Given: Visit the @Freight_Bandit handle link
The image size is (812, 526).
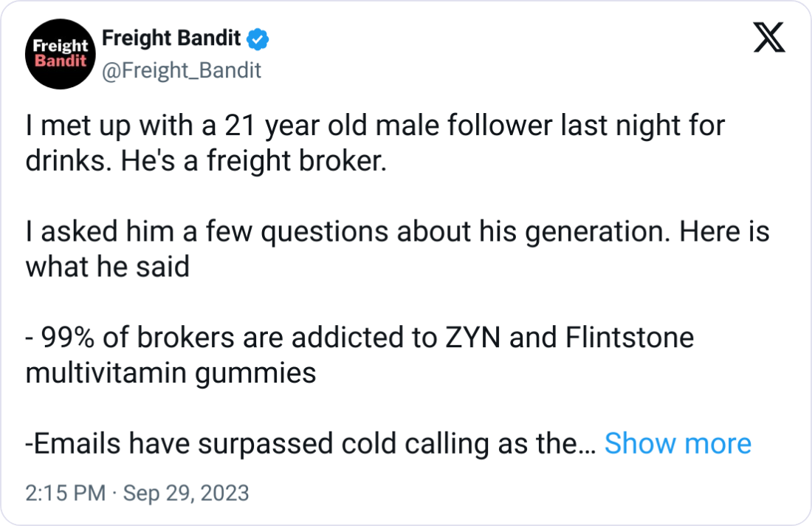Looking at the screenshot, I should 182,70.
